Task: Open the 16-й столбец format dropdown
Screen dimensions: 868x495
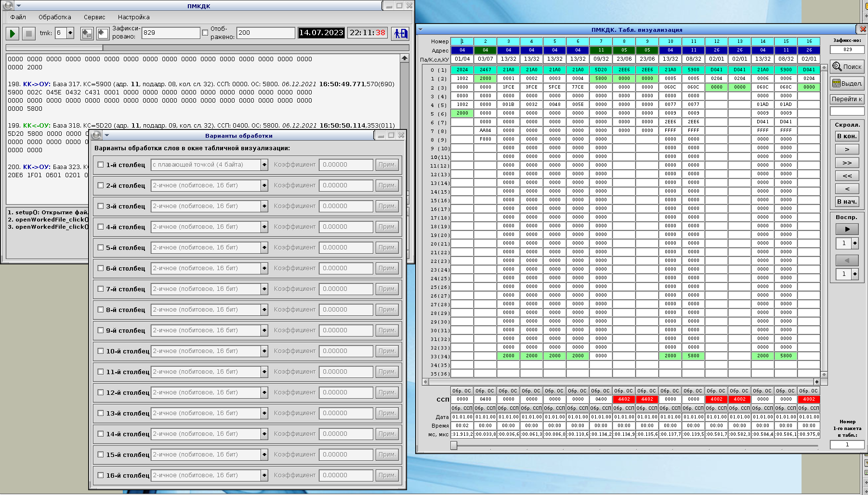Action: tap(264, 476)
